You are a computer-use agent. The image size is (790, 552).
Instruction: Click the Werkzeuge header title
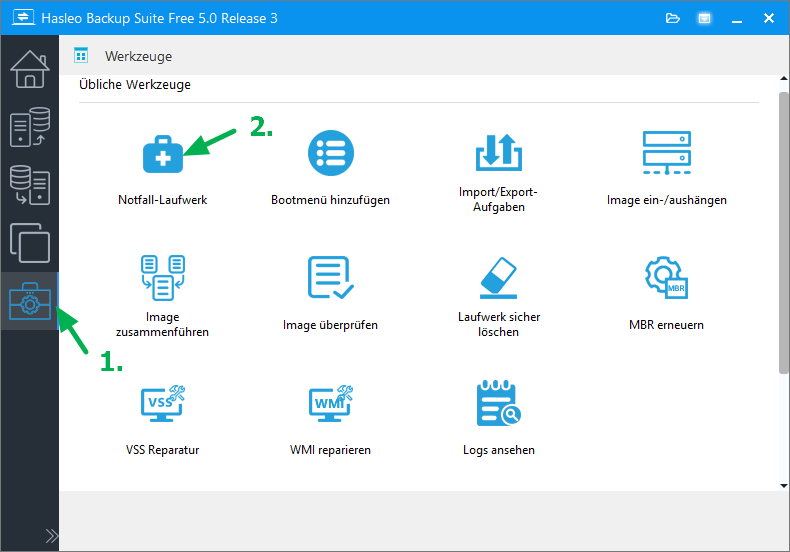[x=139, y=56]
